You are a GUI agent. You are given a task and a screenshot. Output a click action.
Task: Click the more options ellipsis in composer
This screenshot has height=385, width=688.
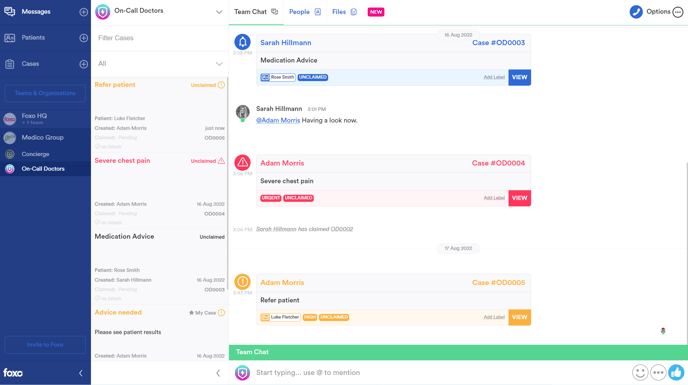click(658, 373)
